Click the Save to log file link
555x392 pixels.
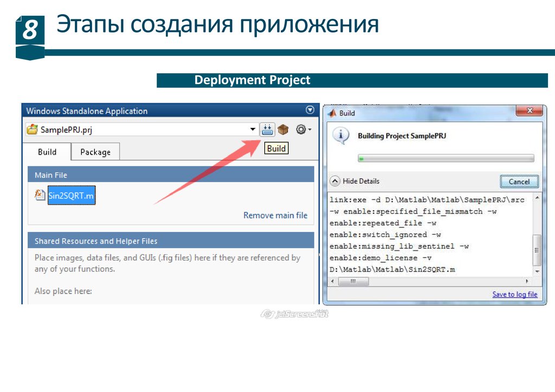(x=514, y=294)
